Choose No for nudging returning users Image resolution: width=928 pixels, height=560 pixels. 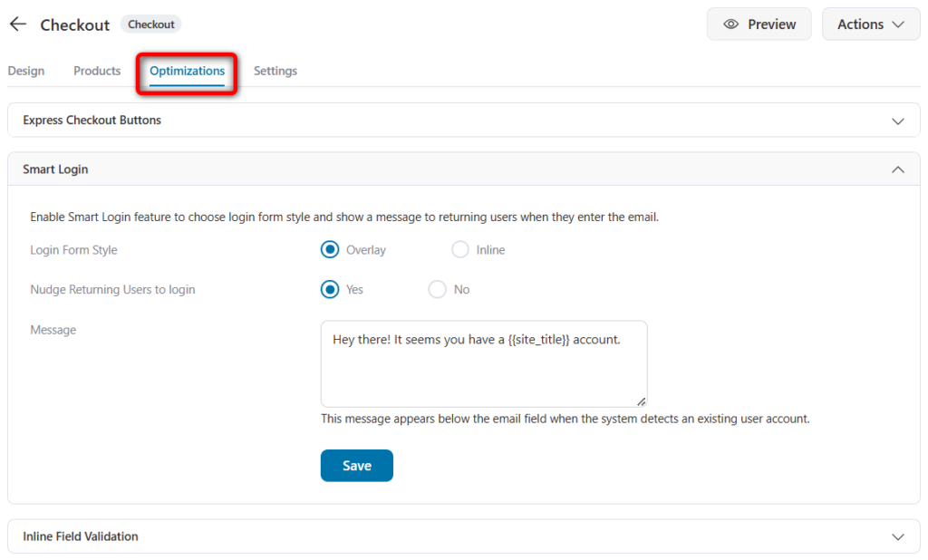point(437,289)
